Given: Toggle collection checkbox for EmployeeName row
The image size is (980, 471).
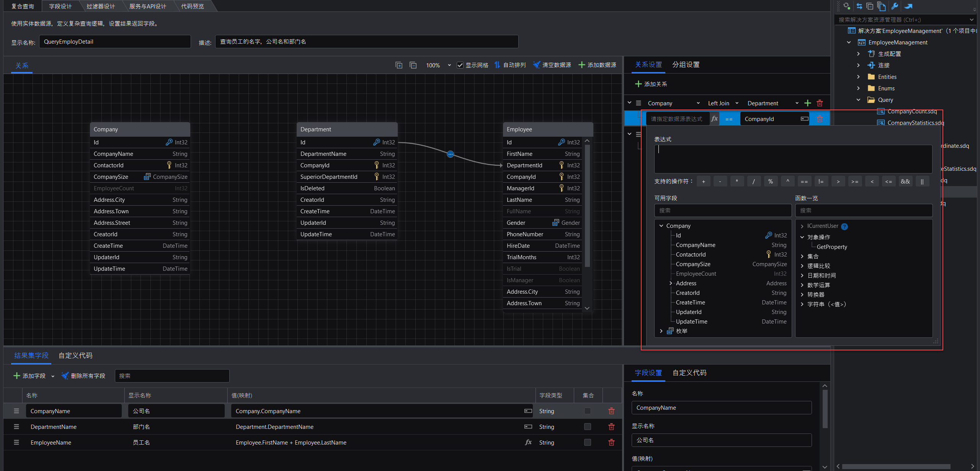Looking at the screenshot, I should 588,442.
